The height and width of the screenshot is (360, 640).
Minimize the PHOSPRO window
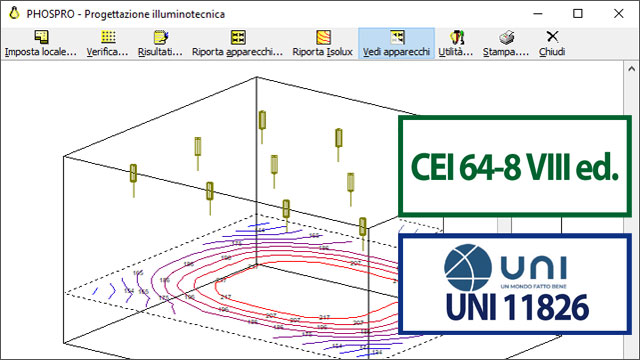[538, 13]
